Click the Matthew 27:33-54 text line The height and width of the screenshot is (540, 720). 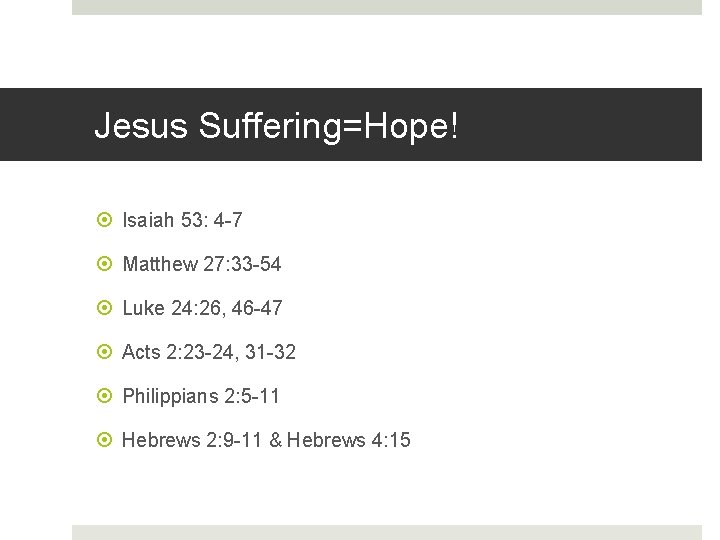(202, 264)
